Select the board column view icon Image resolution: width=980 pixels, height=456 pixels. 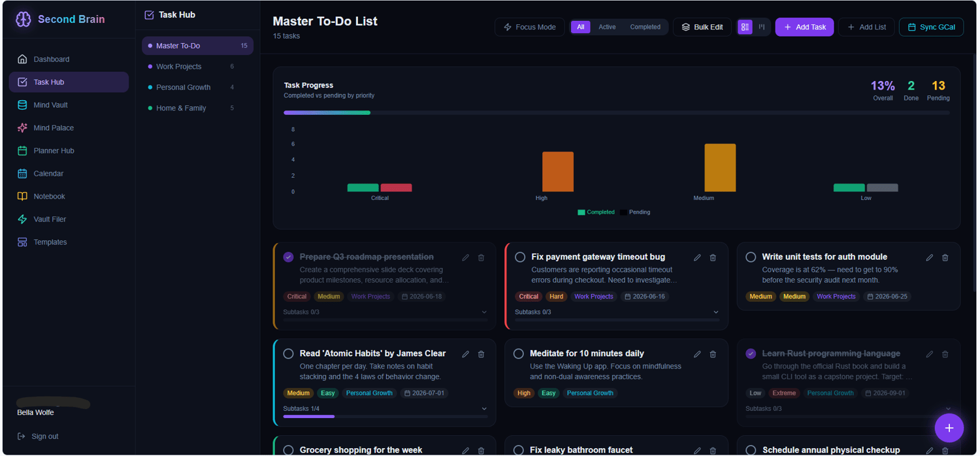tap(762, 27)
